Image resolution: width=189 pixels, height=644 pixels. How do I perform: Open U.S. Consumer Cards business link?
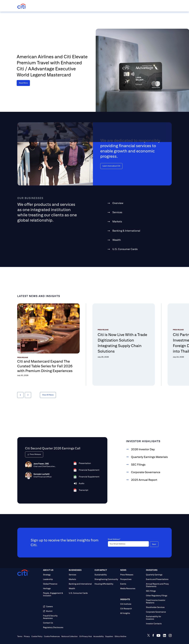(x=125, y=249)
